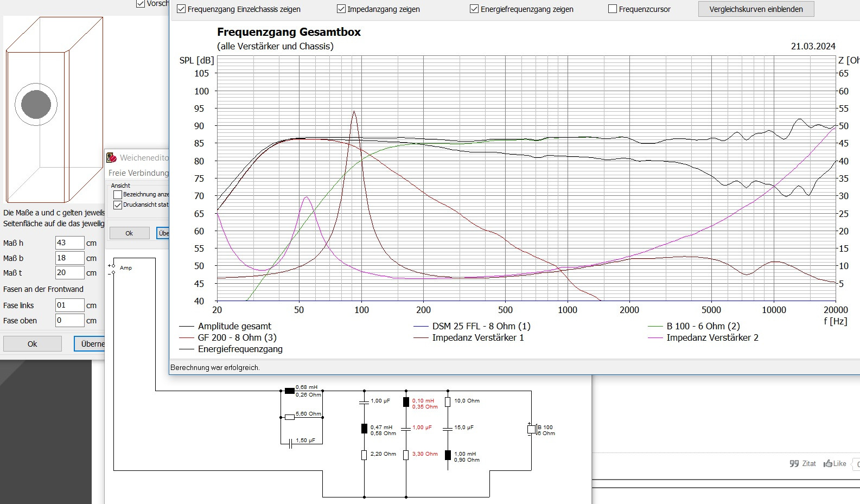Select the 10,0 Ohm resistor symbol

point(448,402)
